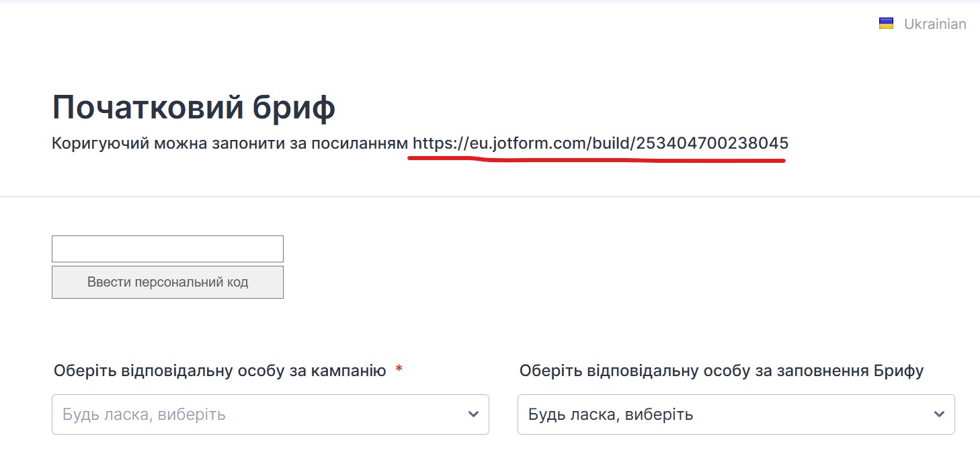Click the "Ukrainian" language label text
980x475 pixels.
click(935, 24)
